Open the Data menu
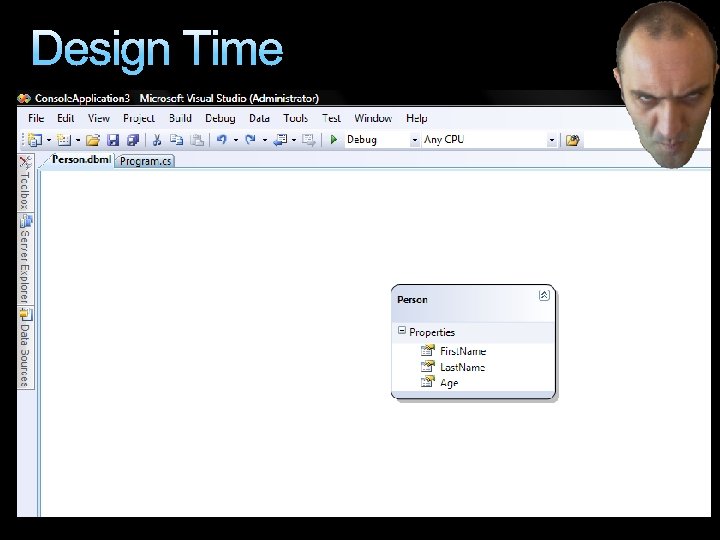This screenshot has height=540, width=720. 259,118
